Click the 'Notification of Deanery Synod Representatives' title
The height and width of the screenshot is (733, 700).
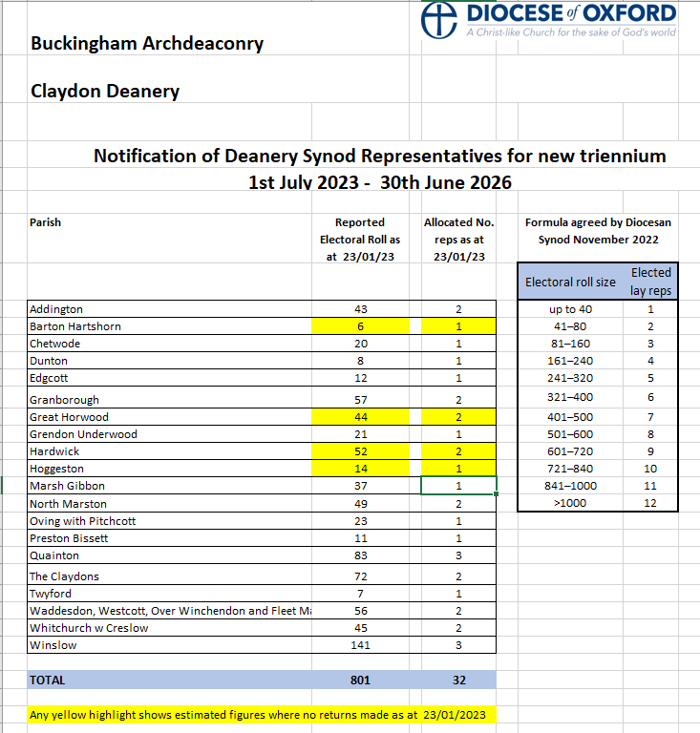[379, 156]
